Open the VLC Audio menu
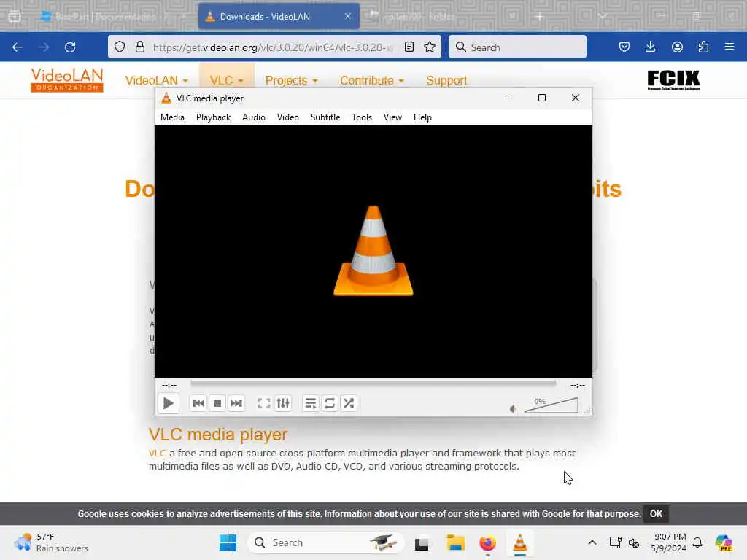This screenshot has width=747, height=560. pos(253,117)
